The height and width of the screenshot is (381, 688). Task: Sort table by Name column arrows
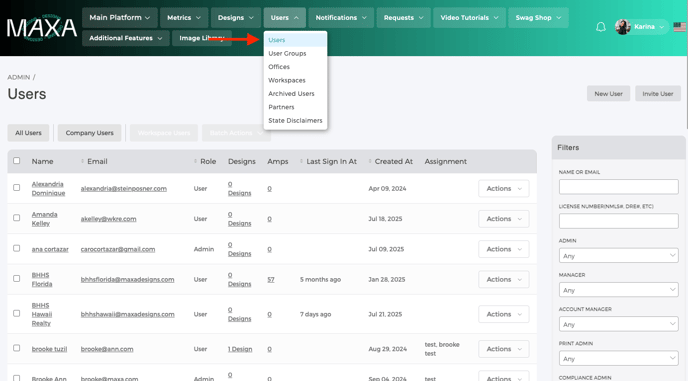click(82, 162)
